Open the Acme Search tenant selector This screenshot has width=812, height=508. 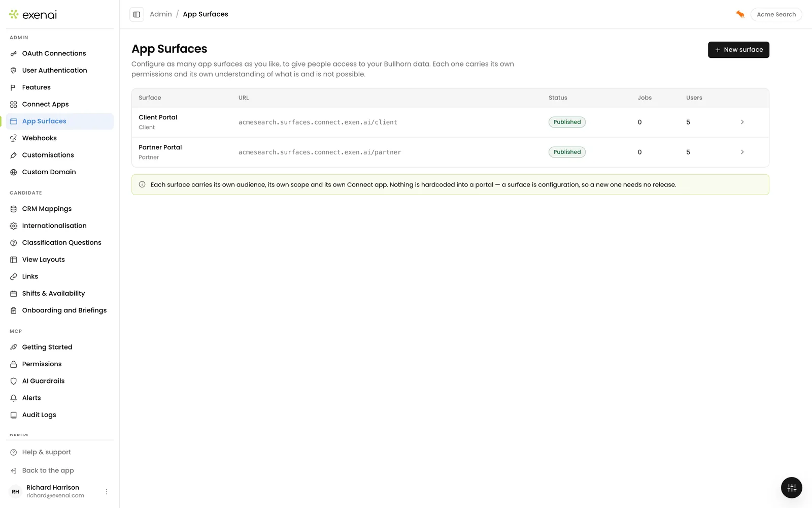(776, 14)
